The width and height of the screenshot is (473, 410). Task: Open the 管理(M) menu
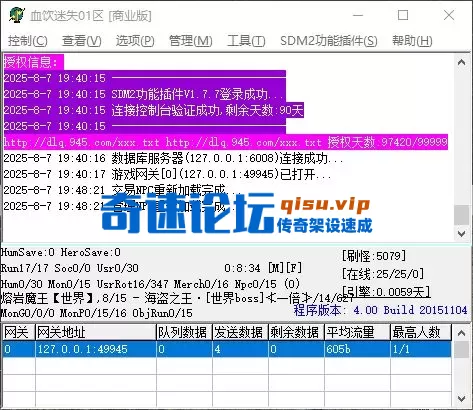pos(191,41)
